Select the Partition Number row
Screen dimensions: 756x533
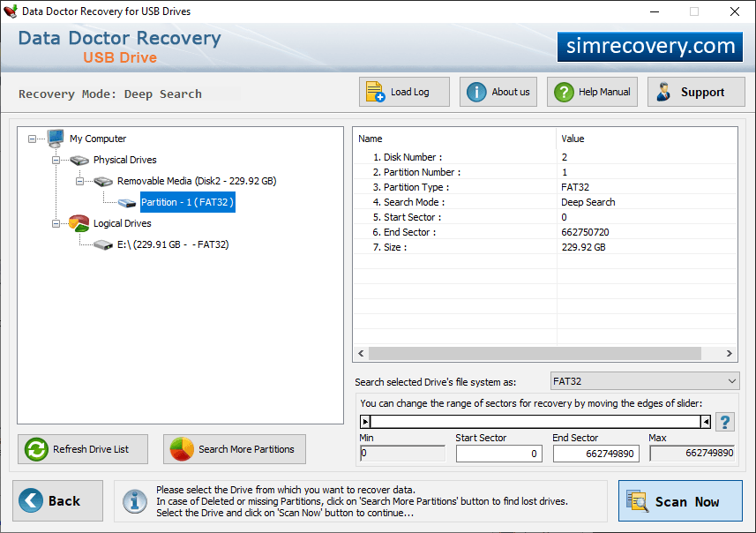(x=545, y=172)
